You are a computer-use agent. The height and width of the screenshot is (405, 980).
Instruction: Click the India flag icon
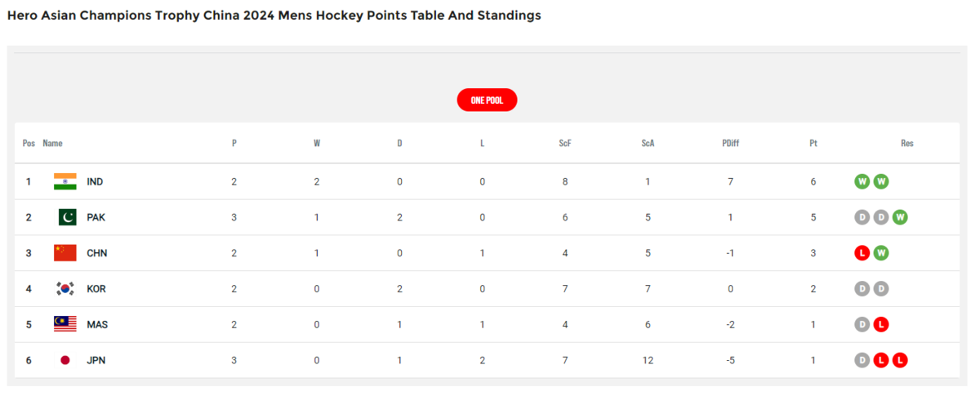point(65,181)
